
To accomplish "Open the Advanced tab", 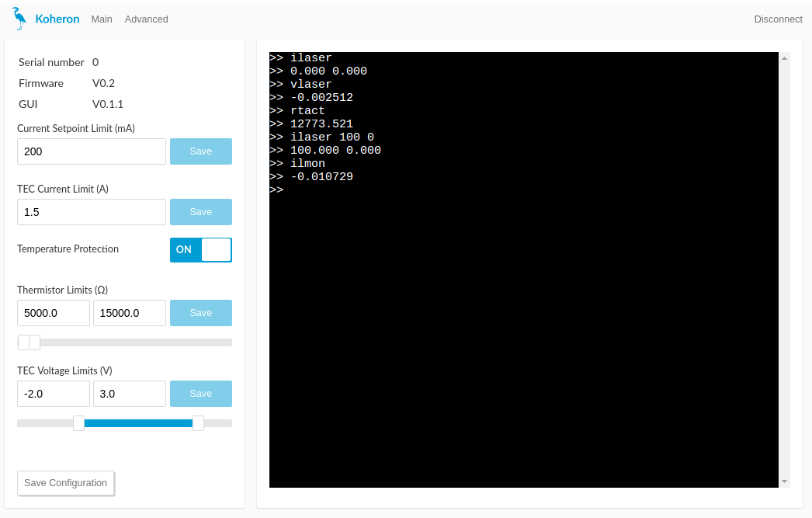I will pos(146,19).
